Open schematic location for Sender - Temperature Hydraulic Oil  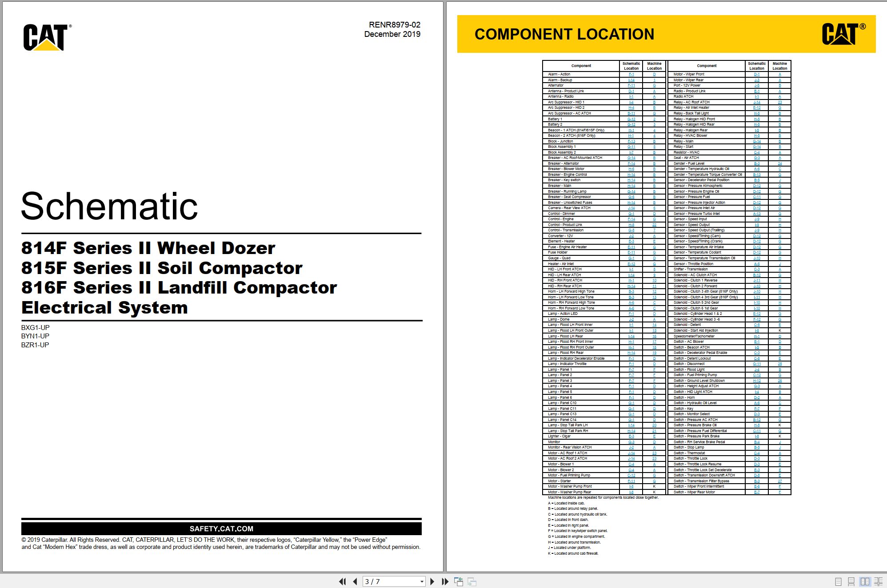pos(756,169)
